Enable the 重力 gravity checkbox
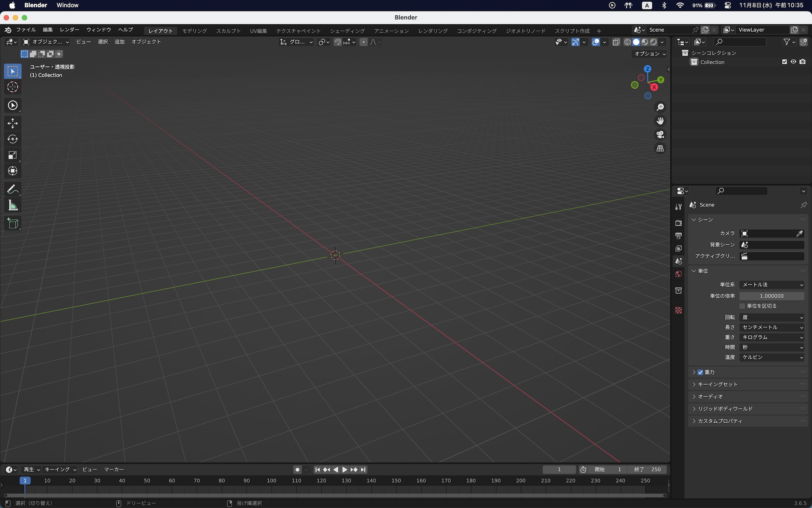The height and width of the screenshot is (508, 812). coord(700,372)
